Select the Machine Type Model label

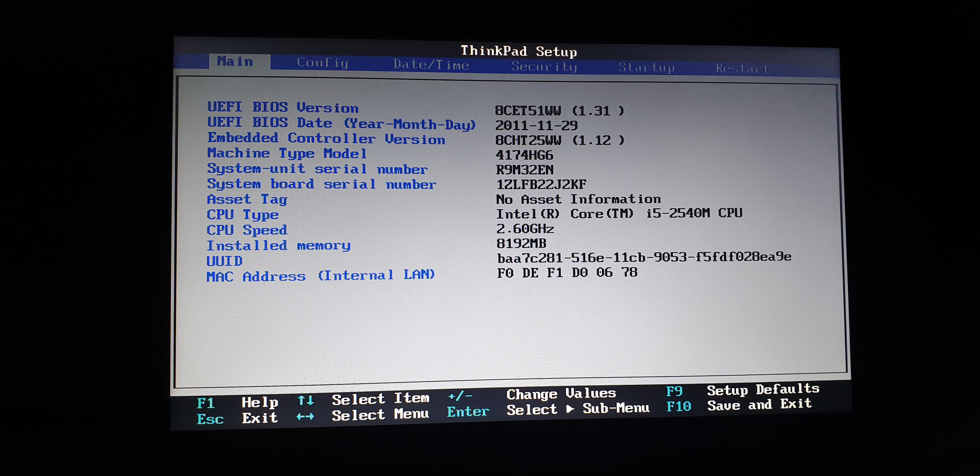coord(287,153)
